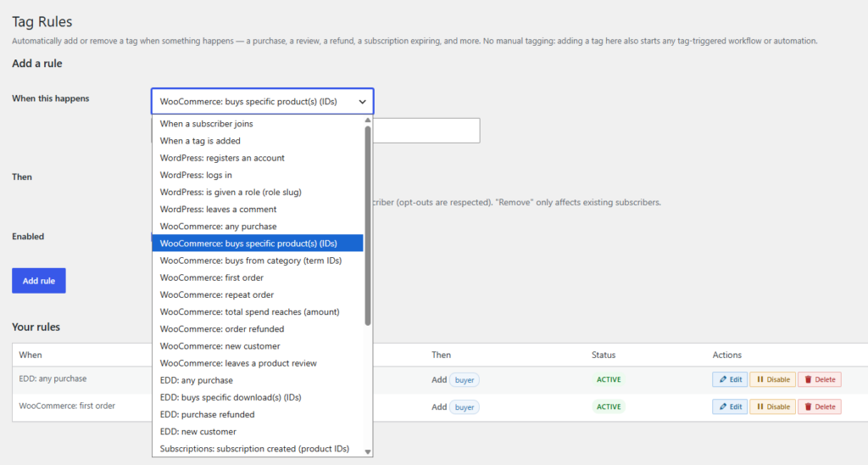Click ACTIVE status of 'EDD: any purchase' rule
The image size is (868, 465).
609,379
